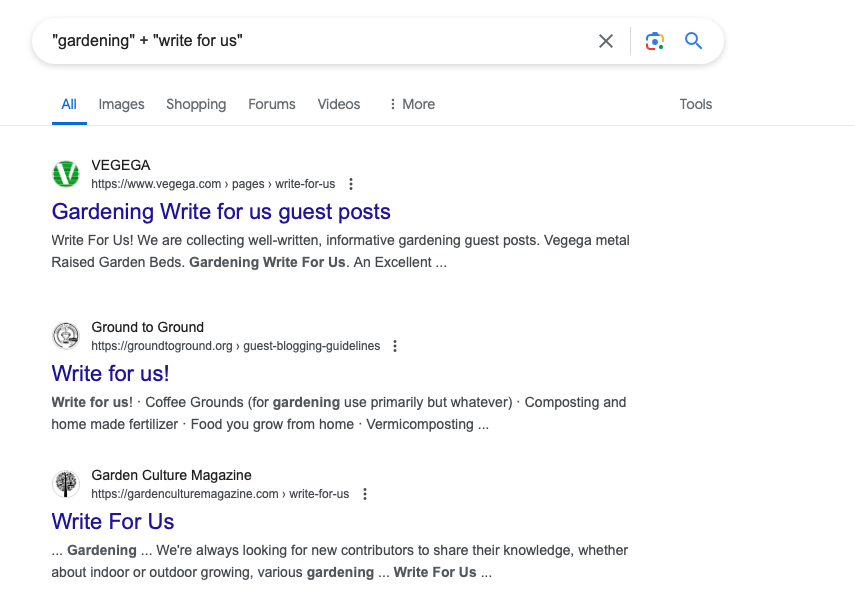Open the three-dot menu for Garden Culture Magazine result
The image size is (855, 611).
365,494
